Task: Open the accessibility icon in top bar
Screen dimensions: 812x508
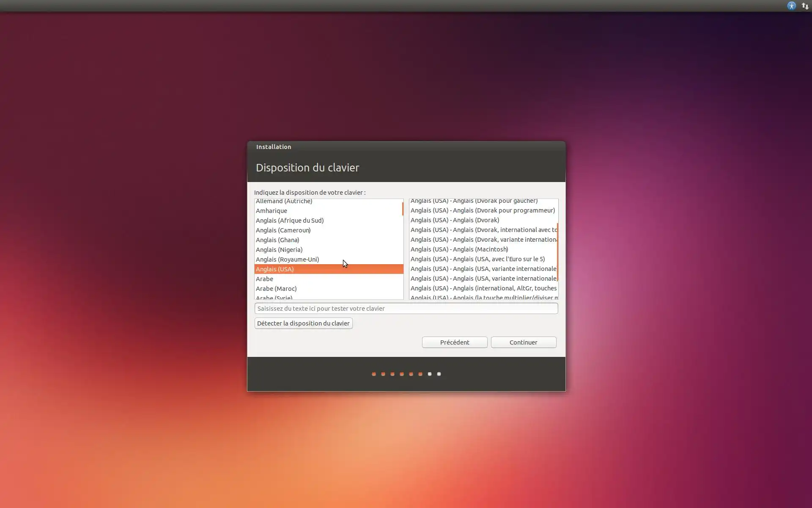Action: click(x=791, y=6)
